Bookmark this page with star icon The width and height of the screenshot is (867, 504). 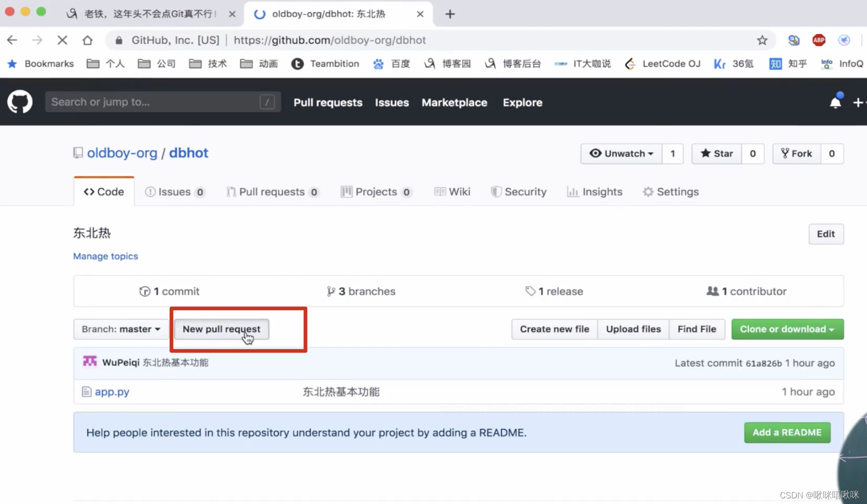(x=762, y=40)
